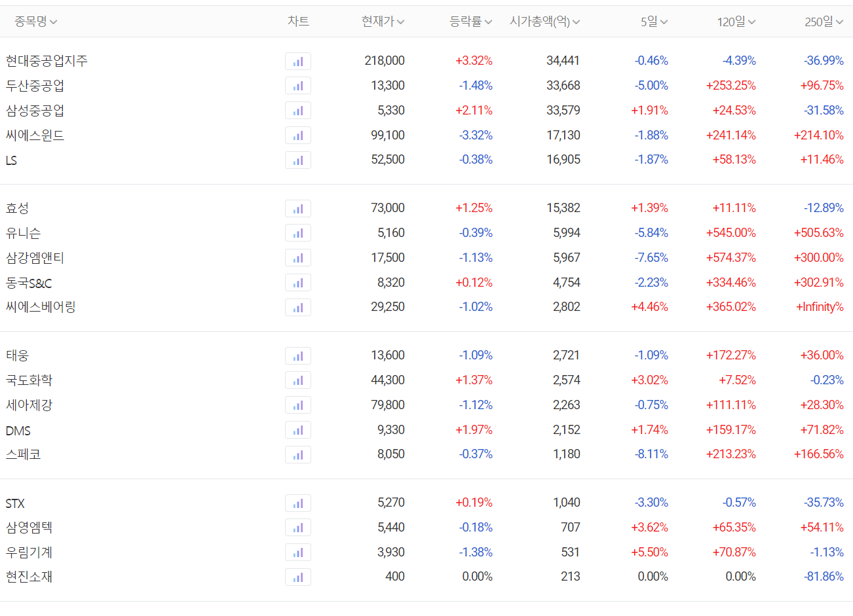
Task: Open chart icon for 스페코
Action: pyautogui.click(x=298, y=455)
